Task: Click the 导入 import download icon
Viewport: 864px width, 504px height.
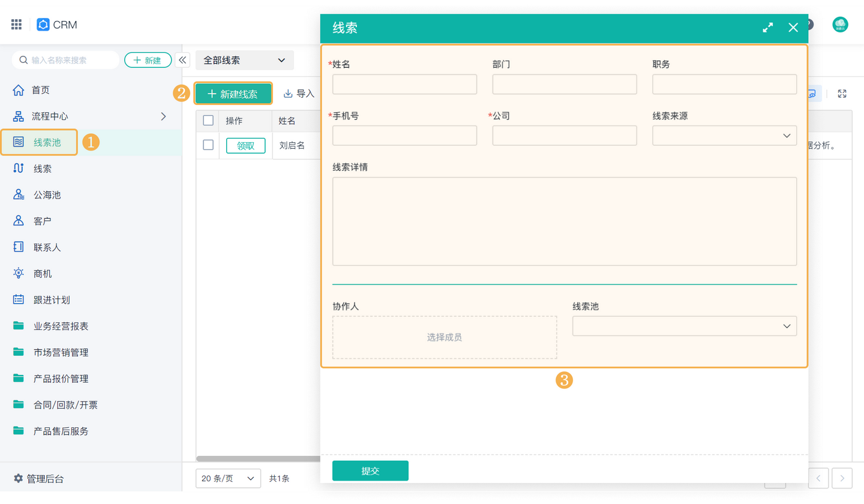Action: click(x=288, y=94)
